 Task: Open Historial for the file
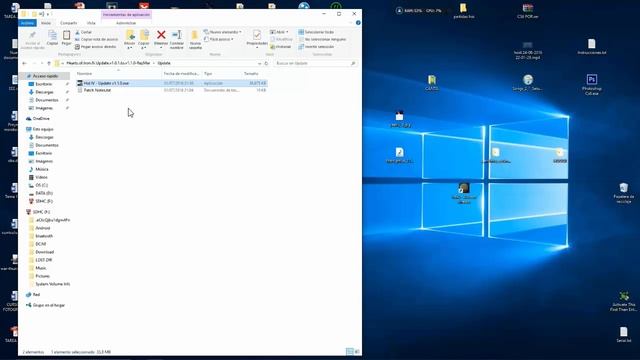(x=280, y=47)
